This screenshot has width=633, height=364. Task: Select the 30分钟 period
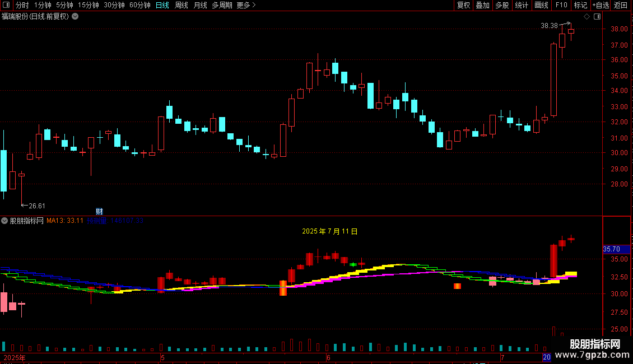click(x=114, y=5)
